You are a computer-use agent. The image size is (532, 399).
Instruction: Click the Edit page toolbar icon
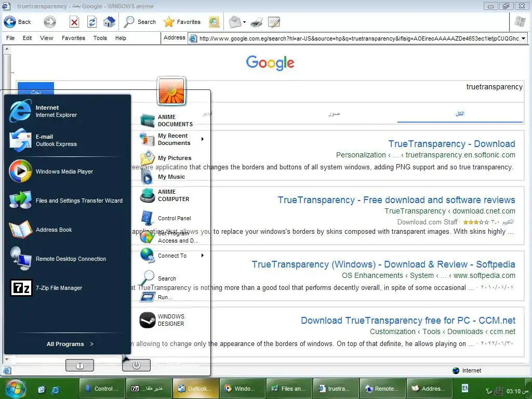(x=274, y=22)
